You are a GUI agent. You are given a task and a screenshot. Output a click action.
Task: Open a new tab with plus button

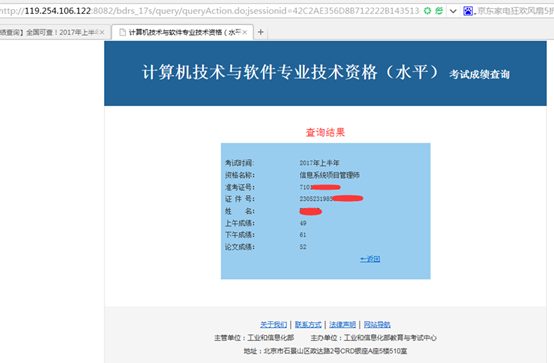pos(261,32)
